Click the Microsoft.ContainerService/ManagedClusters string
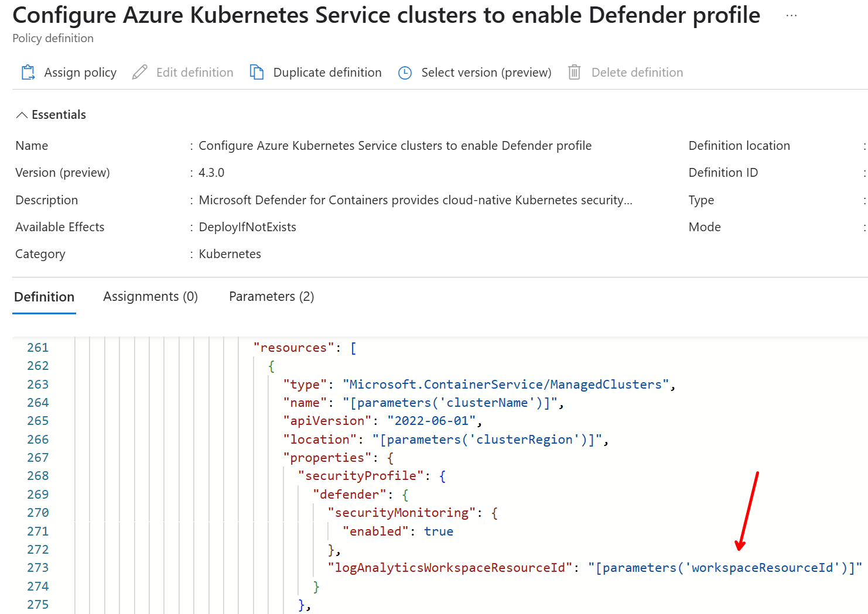Viewport: 868px width, 614px height. (x=506, y=385)
